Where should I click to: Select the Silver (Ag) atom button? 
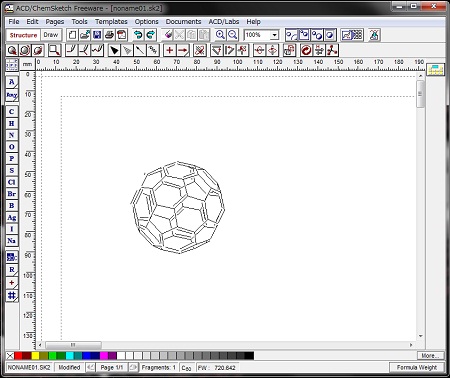click(12, 217)
